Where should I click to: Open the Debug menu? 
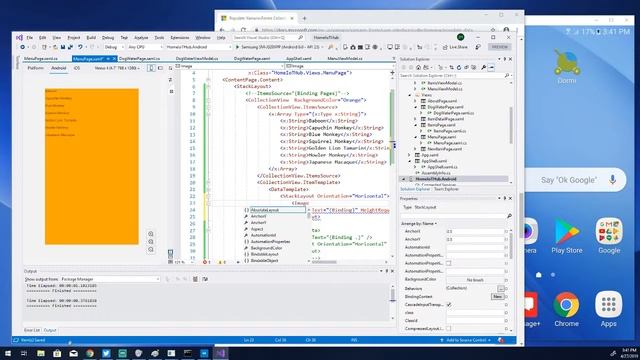tap(108, 38)
